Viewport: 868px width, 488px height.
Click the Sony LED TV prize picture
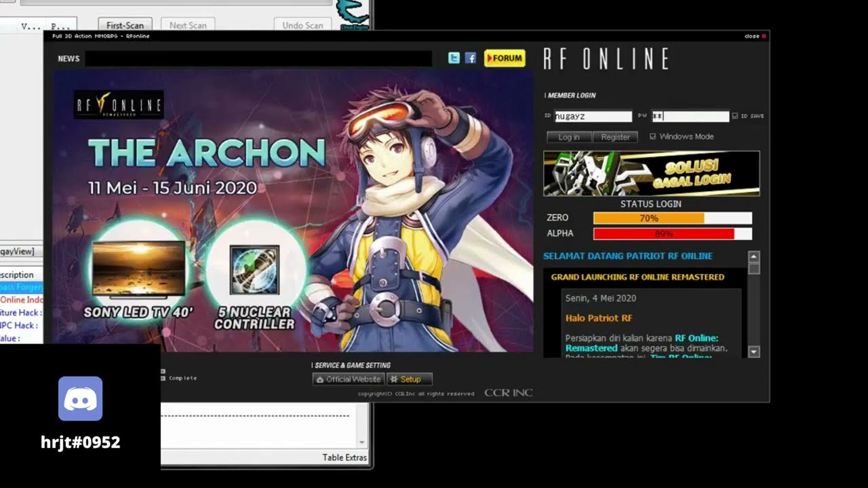click(138, 269)
